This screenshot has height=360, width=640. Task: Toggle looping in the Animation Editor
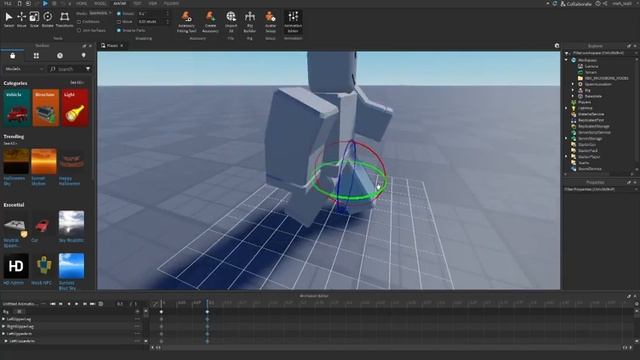click(100, 304)
